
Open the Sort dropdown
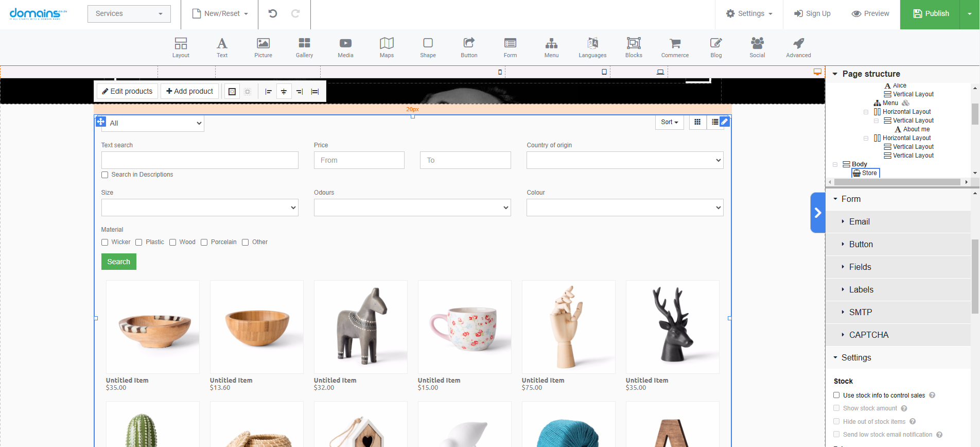click(669, 122)
